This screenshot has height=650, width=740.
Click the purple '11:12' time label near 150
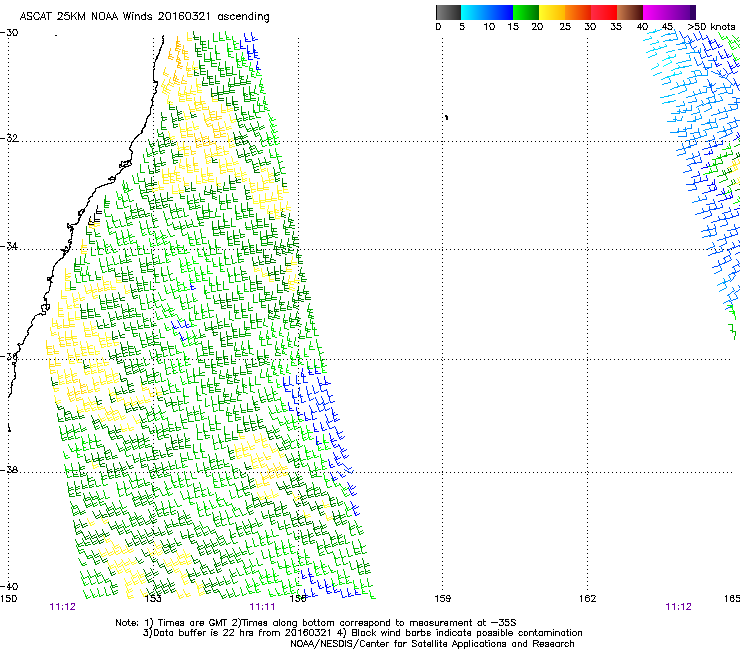(62, 607)
